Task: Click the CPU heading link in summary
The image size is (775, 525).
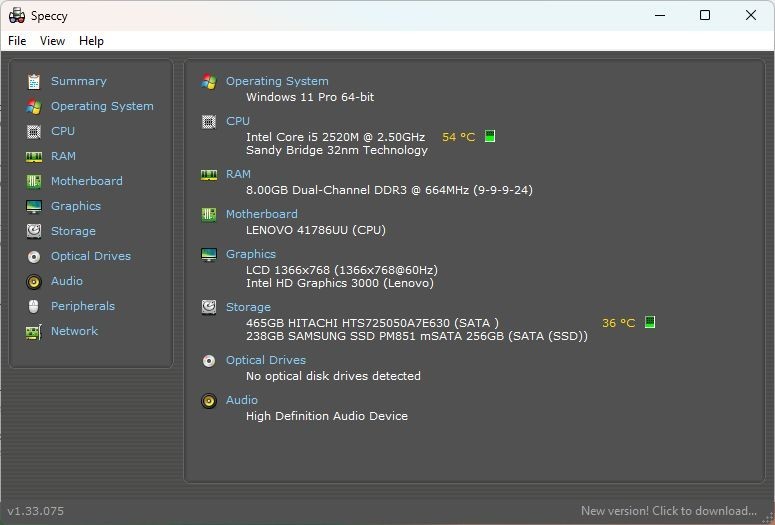Action: click(238, 121)
